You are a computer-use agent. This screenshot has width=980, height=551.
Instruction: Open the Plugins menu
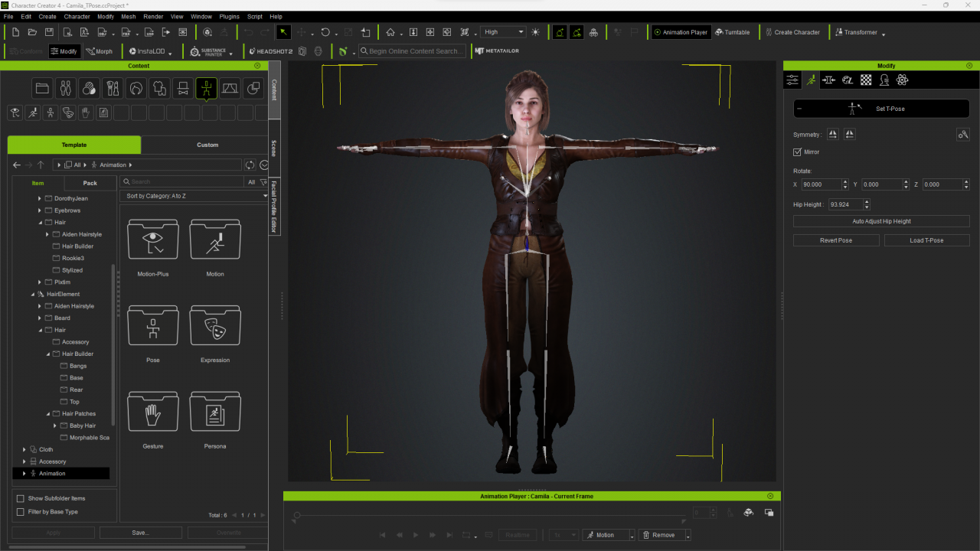229,16
